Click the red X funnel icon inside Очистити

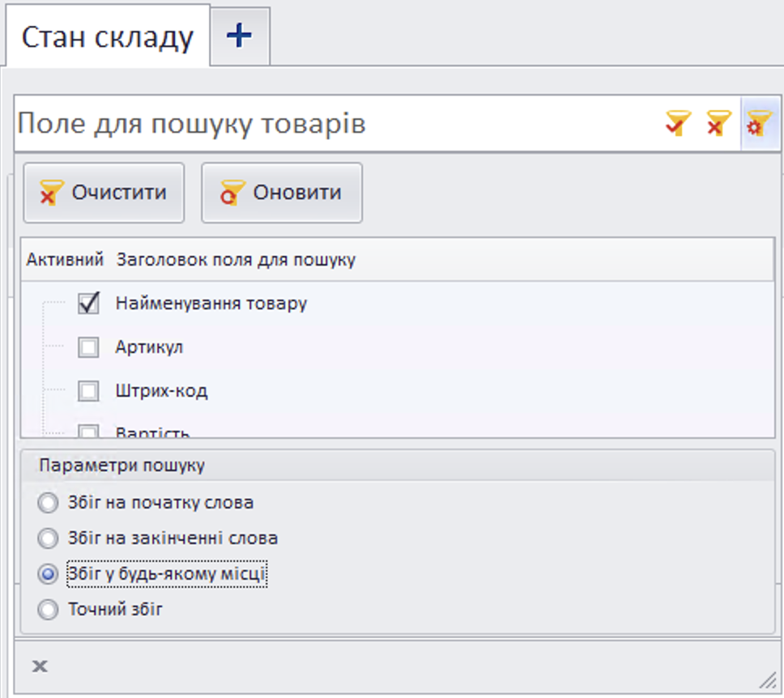click(x=50, y=193)
